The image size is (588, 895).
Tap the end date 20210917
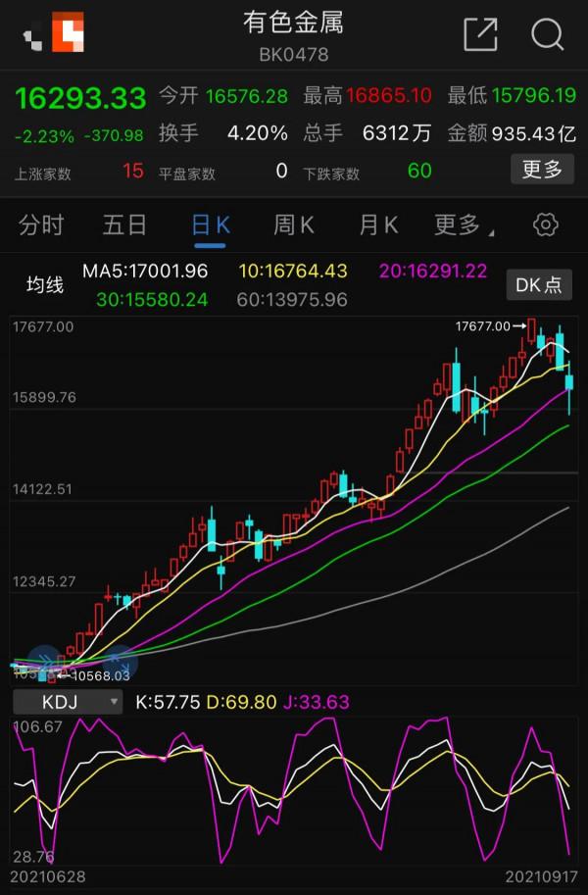541,876
